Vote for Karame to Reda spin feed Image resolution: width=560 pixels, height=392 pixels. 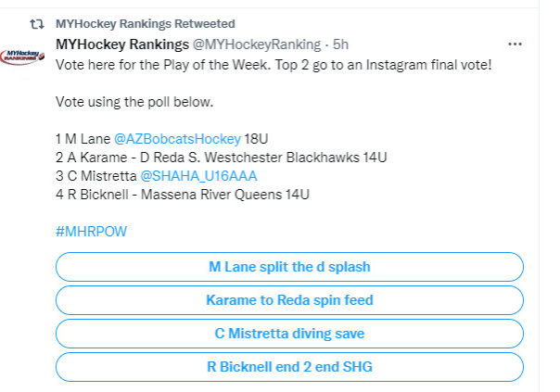tap(289, 300)
